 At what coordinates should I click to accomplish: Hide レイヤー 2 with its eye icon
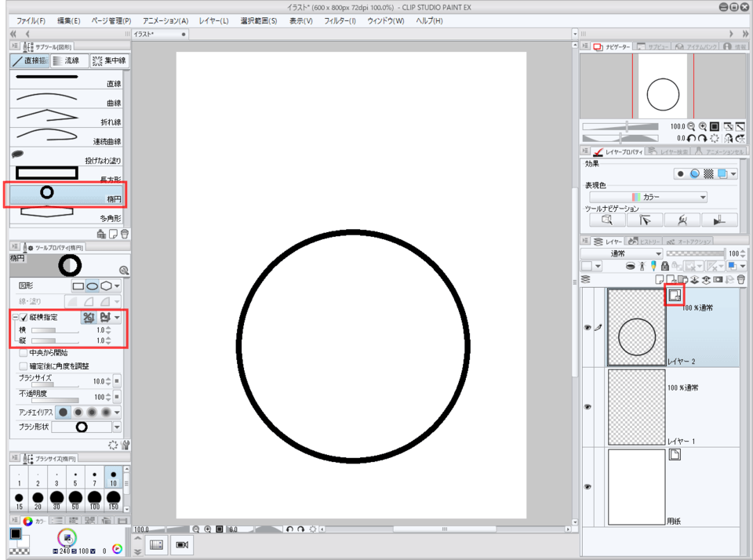(587, 328)
